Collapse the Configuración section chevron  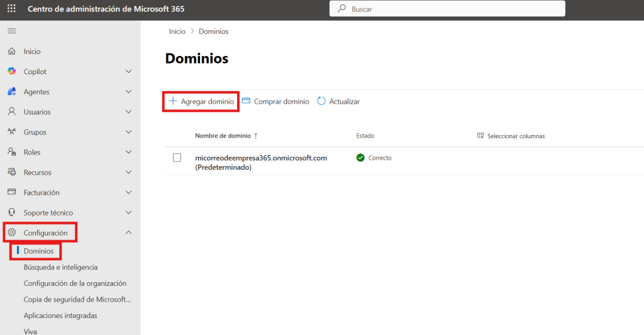click(128, 233)
